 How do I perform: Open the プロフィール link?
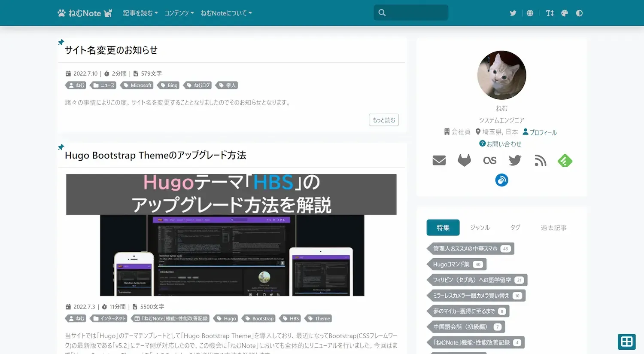(543, 132)
